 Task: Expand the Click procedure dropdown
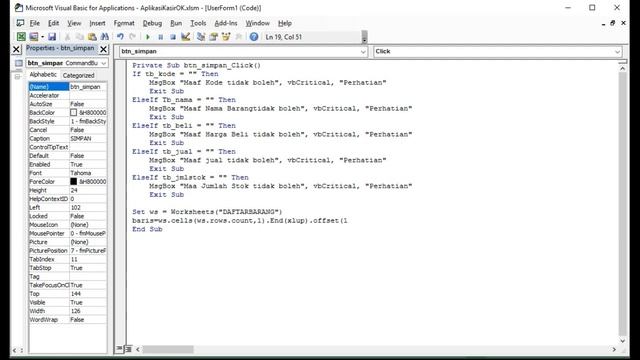tap(617, 51)
